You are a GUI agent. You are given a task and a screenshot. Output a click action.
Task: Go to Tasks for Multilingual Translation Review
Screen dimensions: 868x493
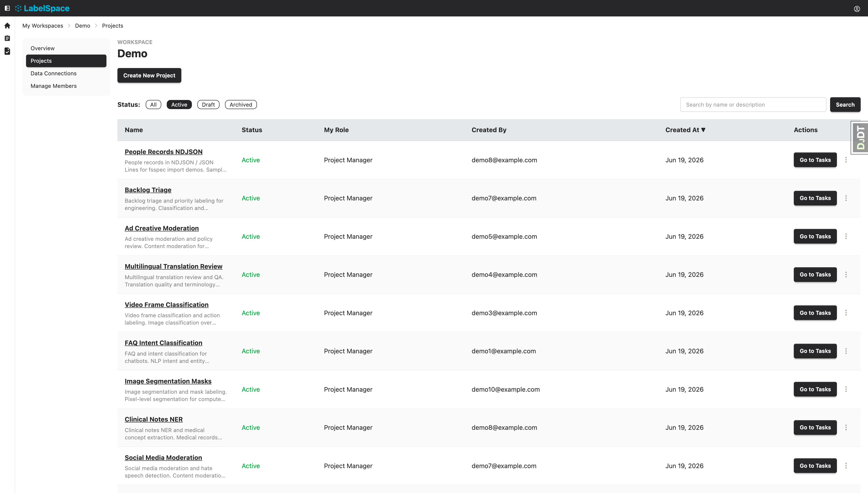tap(815, 275)
